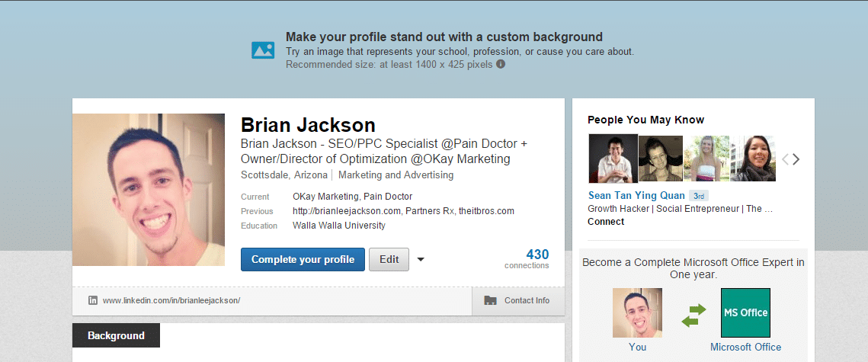Show previous People You May Know
868x362 pixels.
click(x=784, y=159)
